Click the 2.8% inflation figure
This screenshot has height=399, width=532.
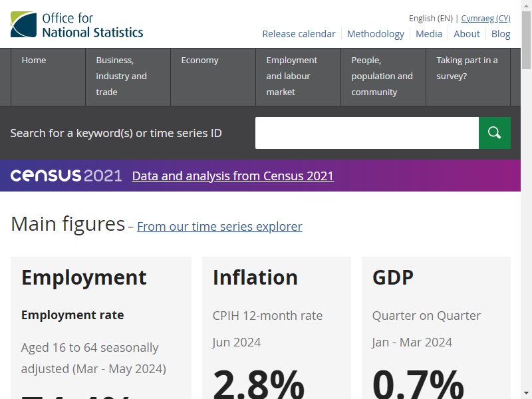click(259, 385)
